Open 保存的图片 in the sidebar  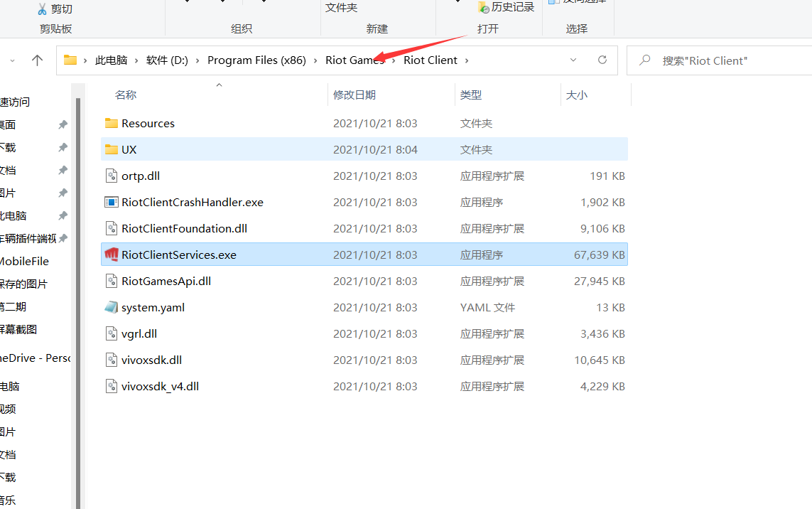tap(23, 284)
